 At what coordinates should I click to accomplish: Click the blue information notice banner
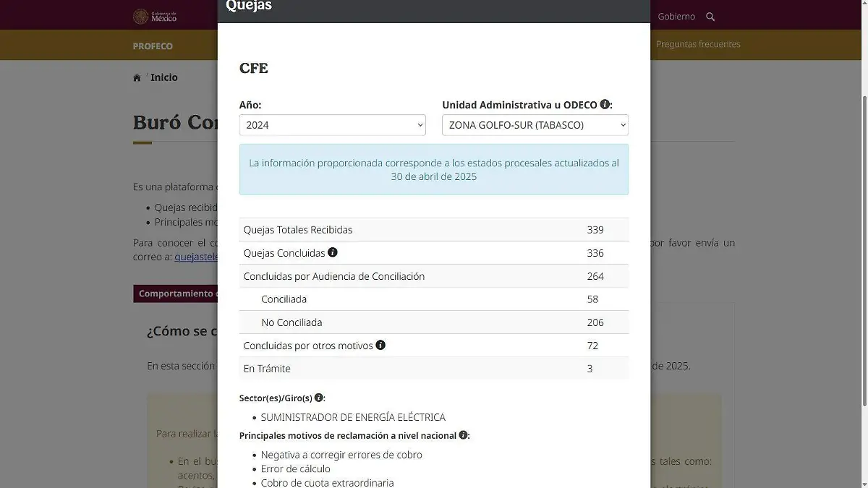click(433, 169)
